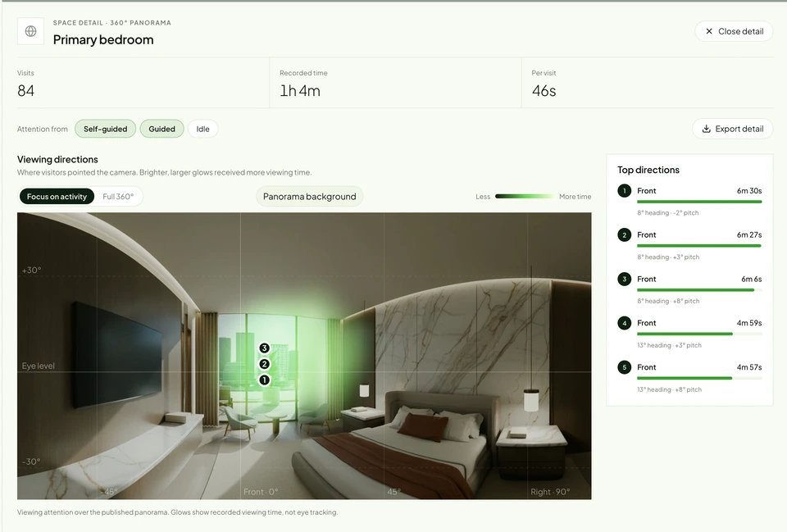Click the '13° heading · +8° pitch' text

pyautogui.click(x=669, y=389)
